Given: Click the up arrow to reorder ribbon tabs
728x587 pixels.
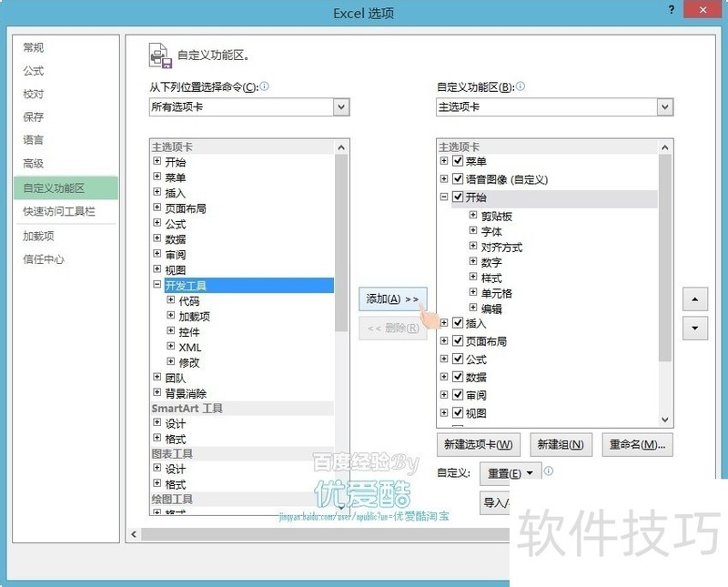Looking at the screenshot, I should (695, 299).
